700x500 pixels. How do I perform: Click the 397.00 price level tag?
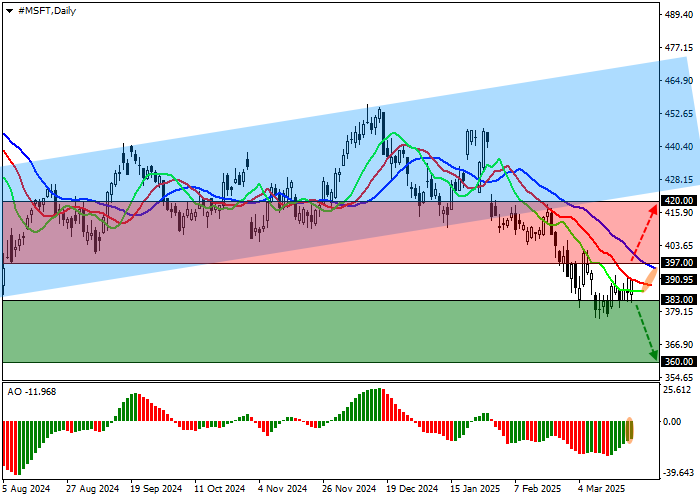[678, 263]
